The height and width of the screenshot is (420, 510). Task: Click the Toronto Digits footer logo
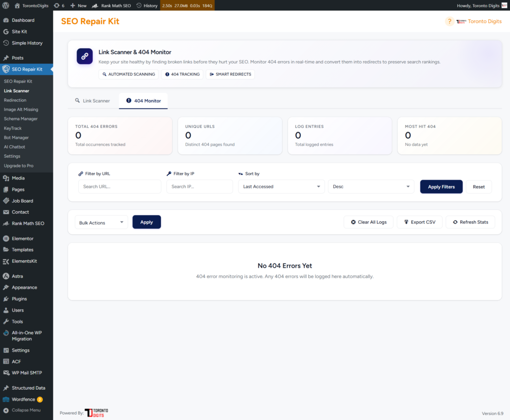pyautogui.click(x=97, y=413)
